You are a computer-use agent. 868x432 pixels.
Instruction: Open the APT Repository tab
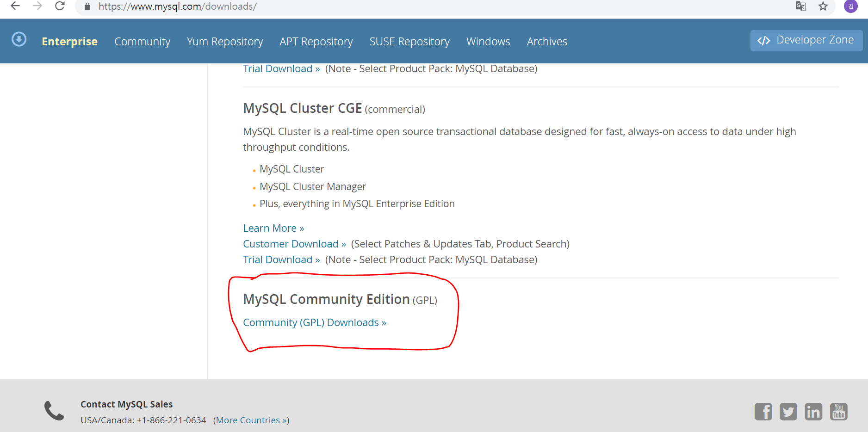pyautogui.click(x=316, y=42)
